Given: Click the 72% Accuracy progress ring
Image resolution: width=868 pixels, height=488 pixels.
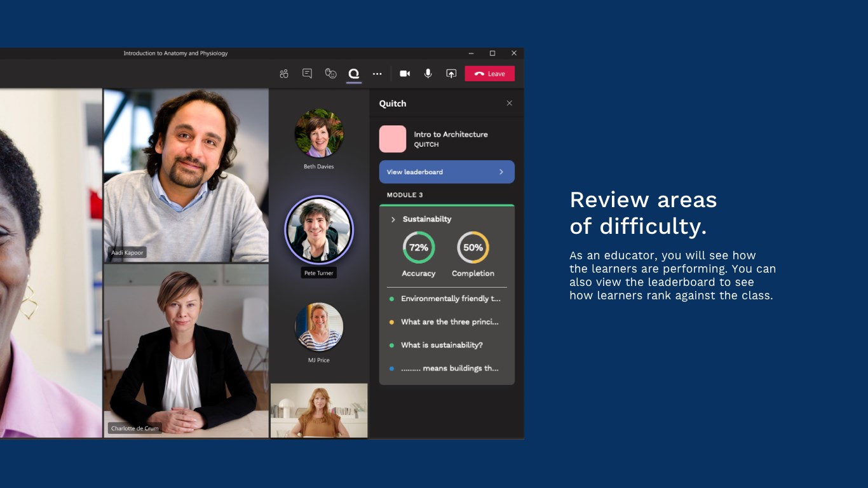Looking at the screenshot, I should (419, 247).
